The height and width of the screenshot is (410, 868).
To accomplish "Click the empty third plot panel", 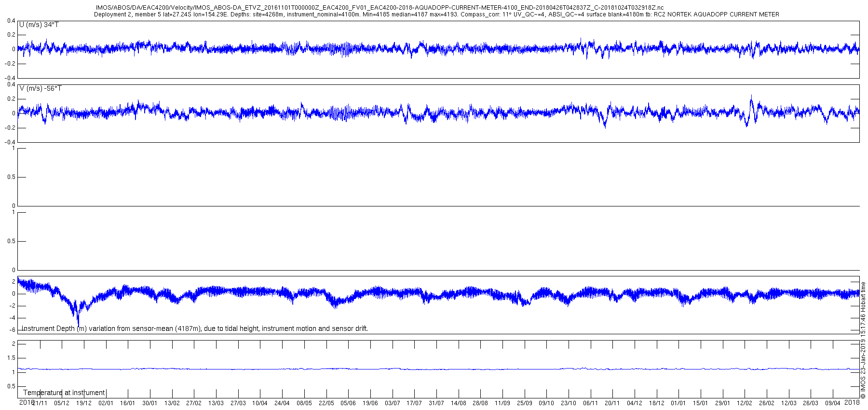I will 438,177.
